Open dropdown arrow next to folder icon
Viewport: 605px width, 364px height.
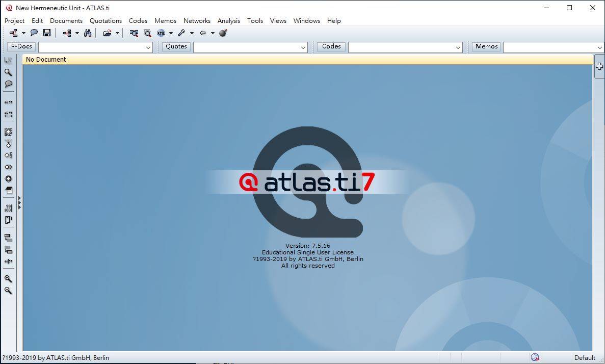pos(117,33)
